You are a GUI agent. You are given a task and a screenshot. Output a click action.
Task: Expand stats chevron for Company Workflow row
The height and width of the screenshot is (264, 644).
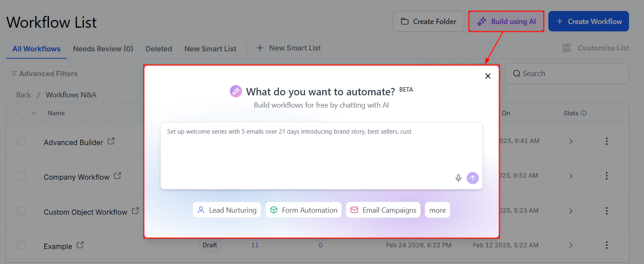[571, 176]
